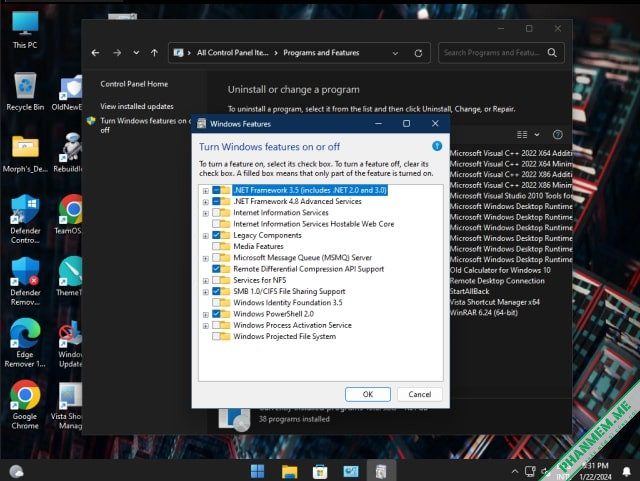The height and width of the screenshot is (481, 640).
Task: Expand .NET Framework 3.5 tree node
Action: tap(205, 191)
